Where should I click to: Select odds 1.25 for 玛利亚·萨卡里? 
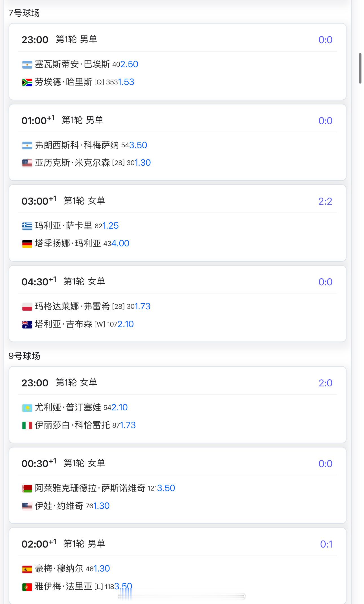coord(110,226)
